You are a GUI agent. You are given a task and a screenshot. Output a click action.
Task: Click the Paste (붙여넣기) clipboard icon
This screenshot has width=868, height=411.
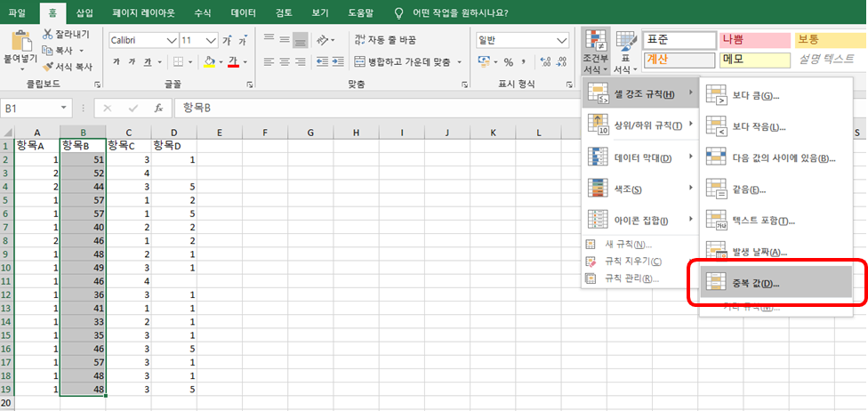[21, 40]
